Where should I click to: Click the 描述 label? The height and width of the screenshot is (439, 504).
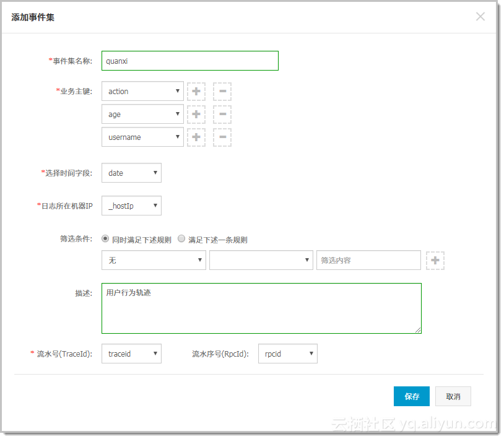pyautogui.click(x=84, y=293)
